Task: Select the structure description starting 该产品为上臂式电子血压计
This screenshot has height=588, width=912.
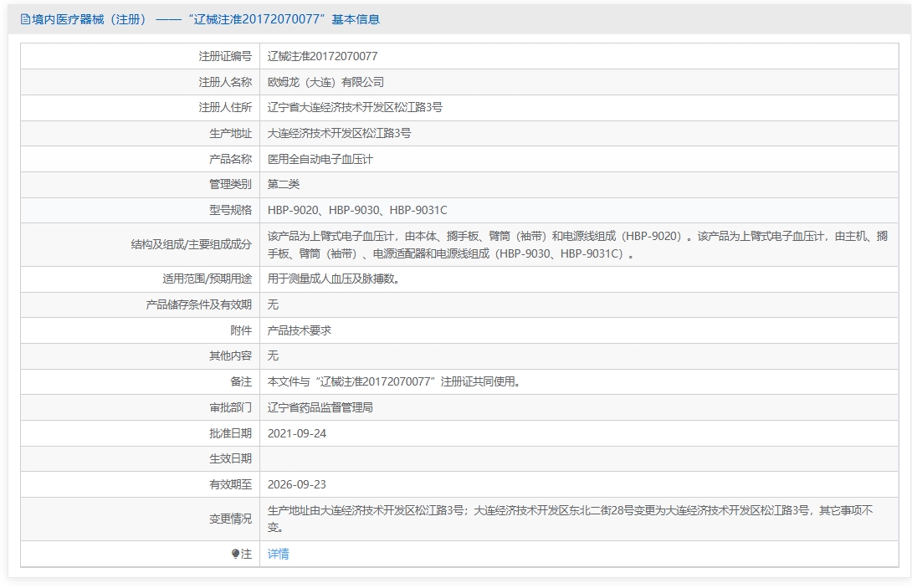Action: [x=577, y=245]
